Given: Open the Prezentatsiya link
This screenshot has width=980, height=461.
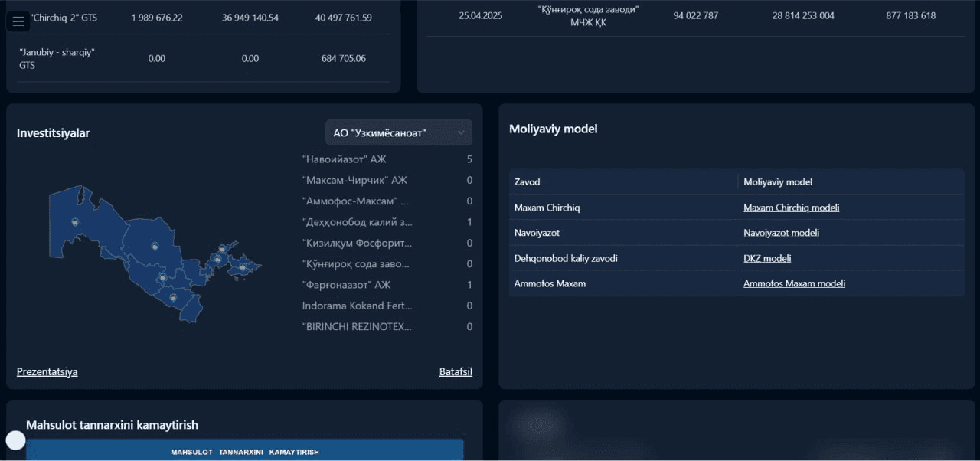Looking at the screenshot, I should pyautogui.click(x=47, y=371).
